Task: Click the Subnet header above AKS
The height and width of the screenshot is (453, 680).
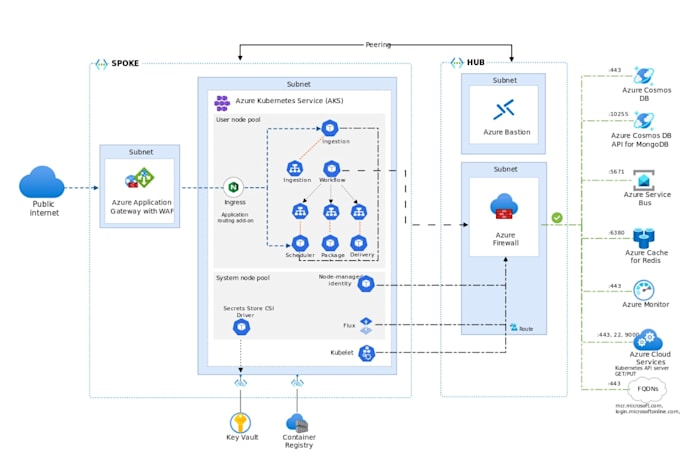Action: point(298,84)
